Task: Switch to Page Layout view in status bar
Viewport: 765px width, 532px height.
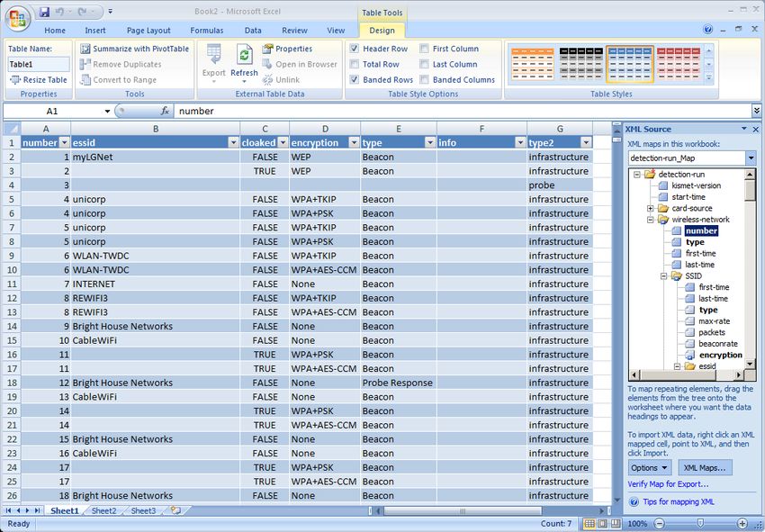Action: [602, 523]
